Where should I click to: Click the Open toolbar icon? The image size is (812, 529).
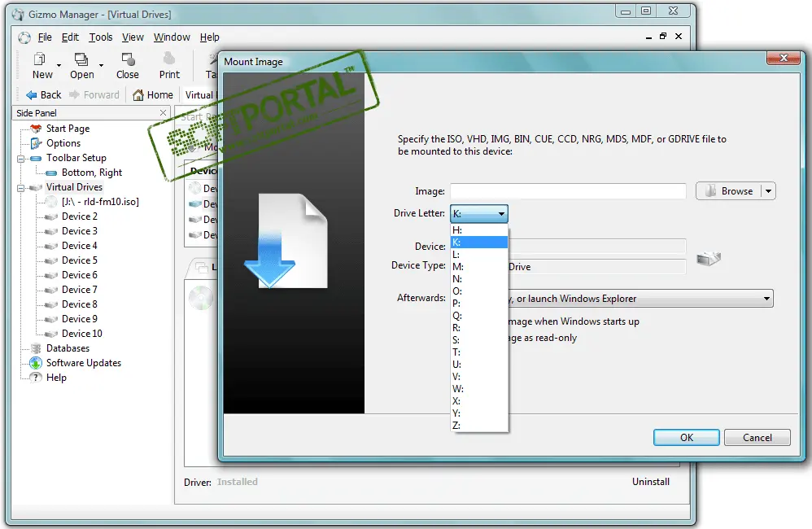tap(81, 59)
